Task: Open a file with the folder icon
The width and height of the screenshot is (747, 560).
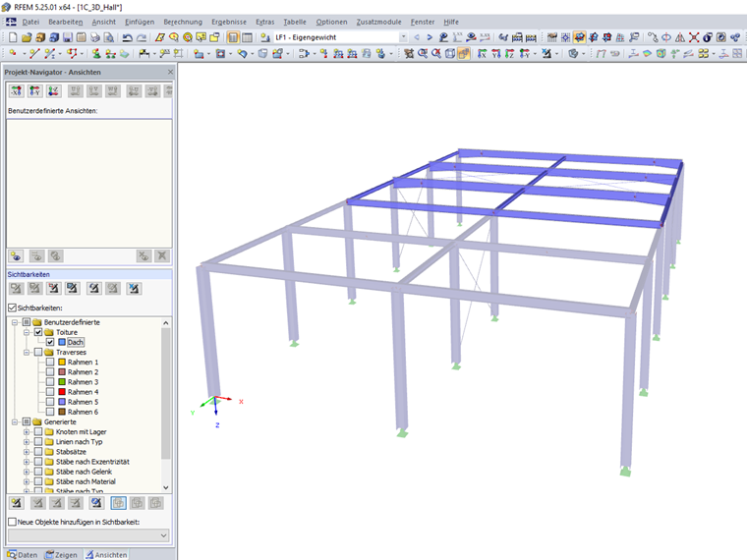Action: pyautogui.click(x=27, y=37)
